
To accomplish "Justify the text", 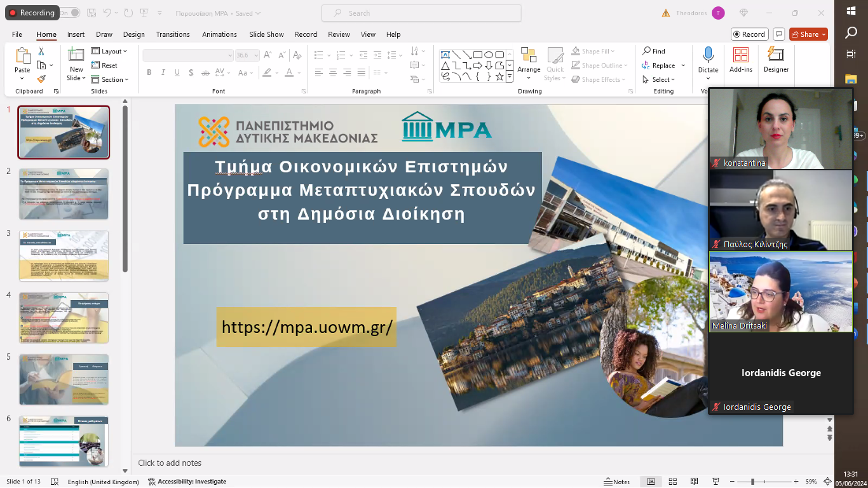I will pos(361,73).
